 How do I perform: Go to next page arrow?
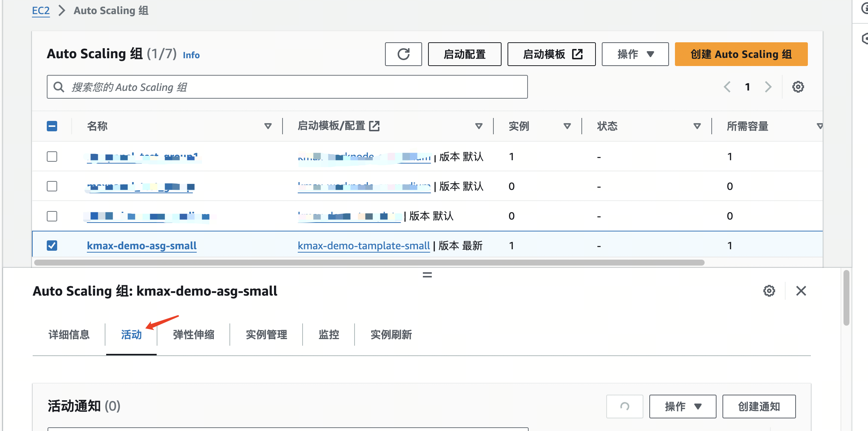[x=768, y=87]
